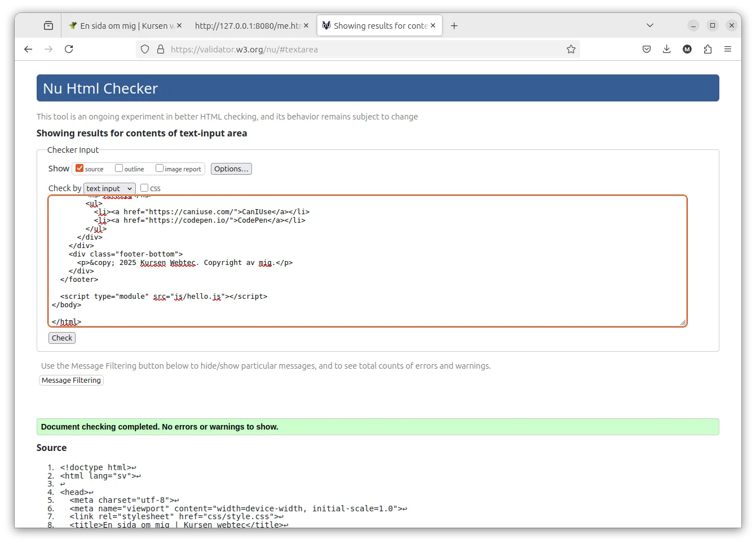Tick the css checkbox

click(144, 188)
